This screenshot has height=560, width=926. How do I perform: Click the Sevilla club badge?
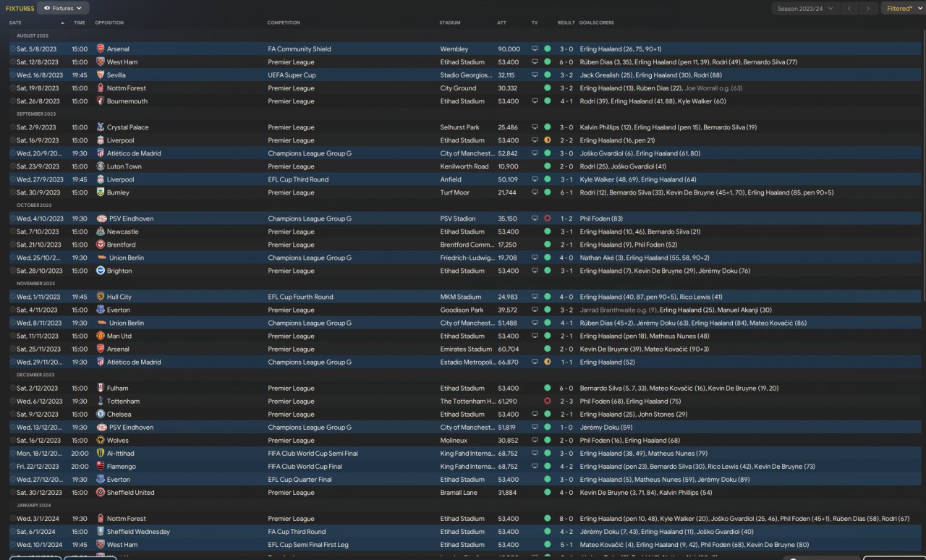click(x=101, y=75)
